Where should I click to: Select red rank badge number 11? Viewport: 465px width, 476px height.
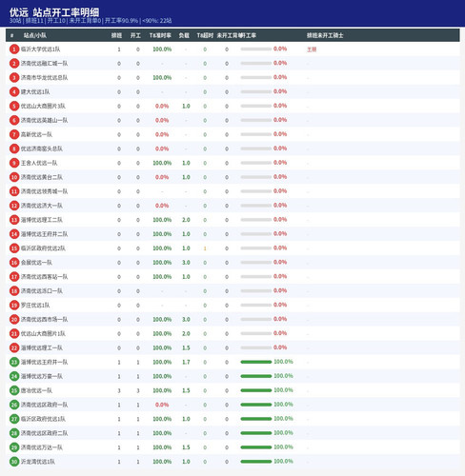pos(14,191)
